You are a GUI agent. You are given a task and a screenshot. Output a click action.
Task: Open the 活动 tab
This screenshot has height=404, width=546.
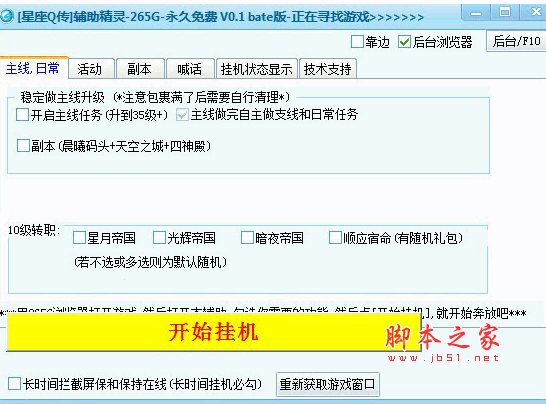point(91,69)
